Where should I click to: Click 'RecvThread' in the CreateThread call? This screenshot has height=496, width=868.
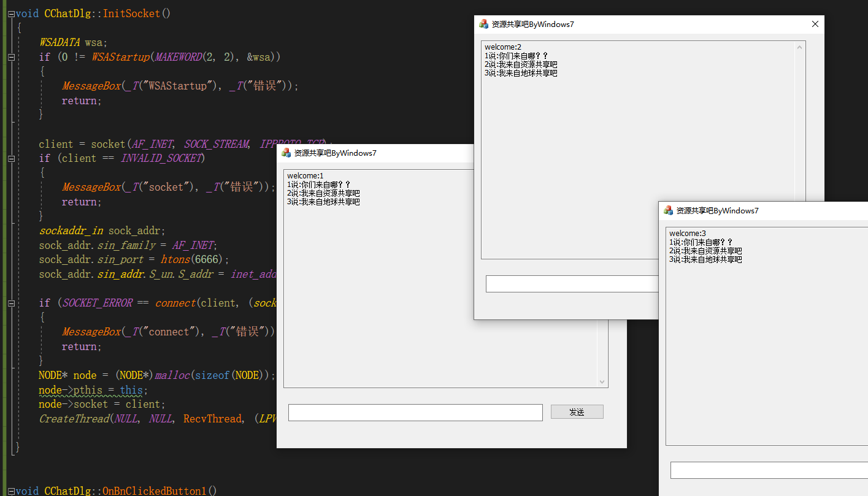(x=212, y=419)
